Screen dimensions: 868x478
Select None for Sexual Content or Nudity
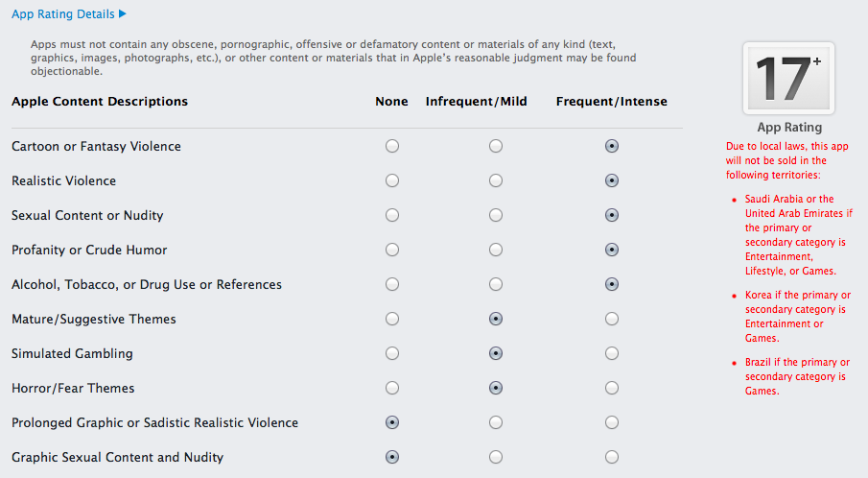pyautogui.click(x=392, y=215)
